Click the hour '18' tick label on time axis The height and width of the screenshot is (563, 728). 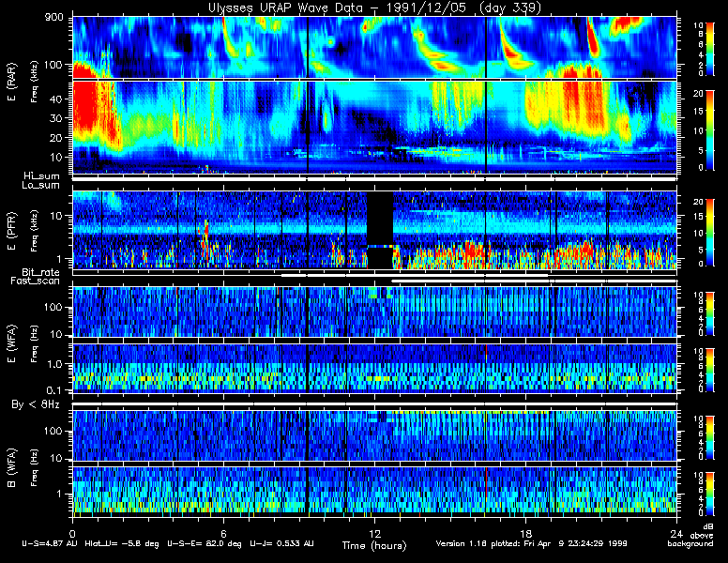pos(525,533)
